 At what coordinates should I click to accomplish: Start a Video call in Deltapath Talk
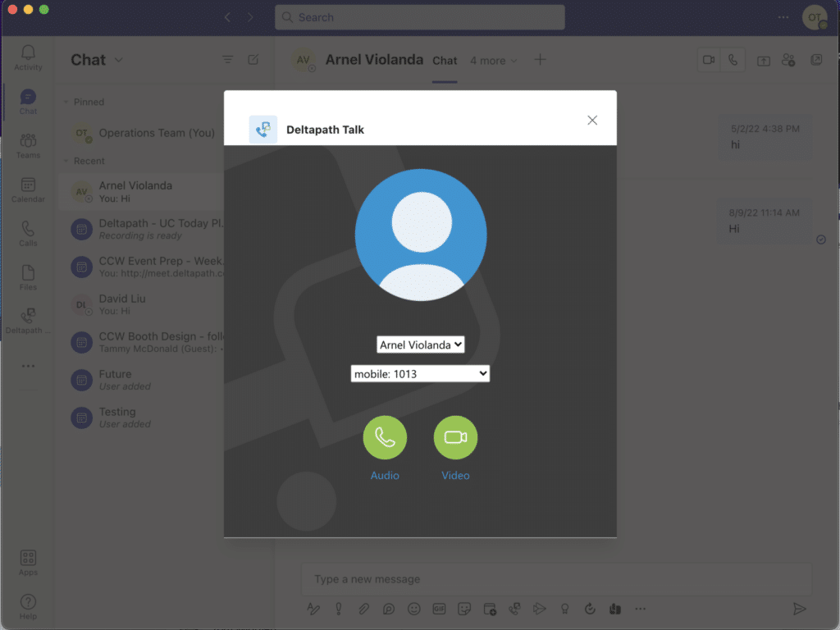point(455,437)
